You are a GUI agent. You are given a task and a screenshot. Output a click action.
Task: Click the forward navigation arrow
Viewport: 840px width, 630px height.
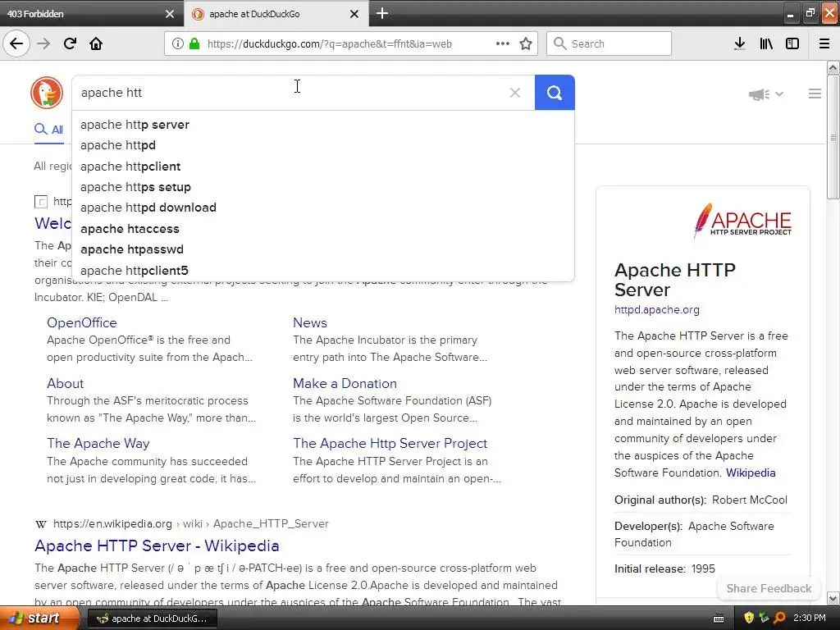[x=43, y=43]
